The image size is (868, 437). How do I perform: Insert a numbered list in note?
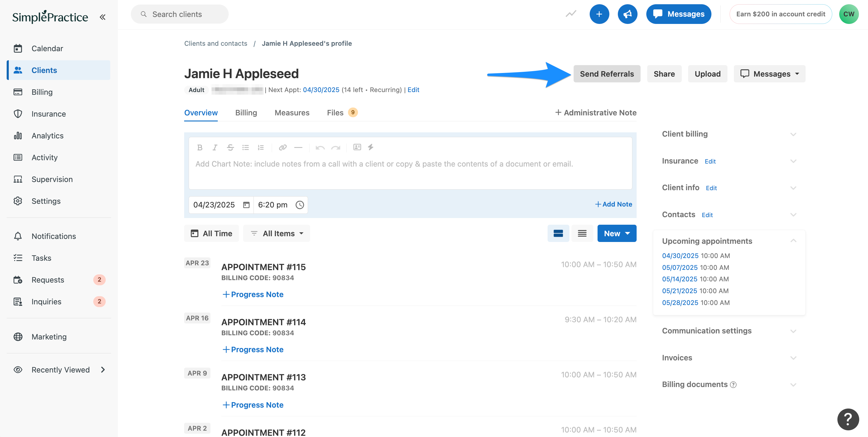point(260,147)
